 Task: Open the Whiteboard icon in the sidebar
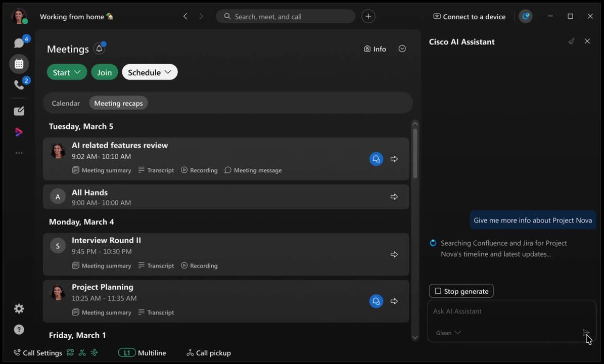pyautogui.click(x=19, y=111)
